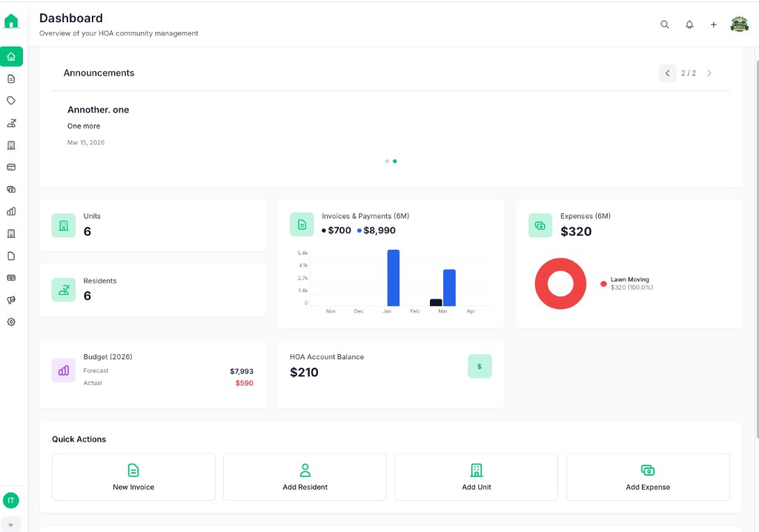Viewport: 759px width, 532px height.
Task: Open profile menu via the community avatar
Action: click(739, 24)
